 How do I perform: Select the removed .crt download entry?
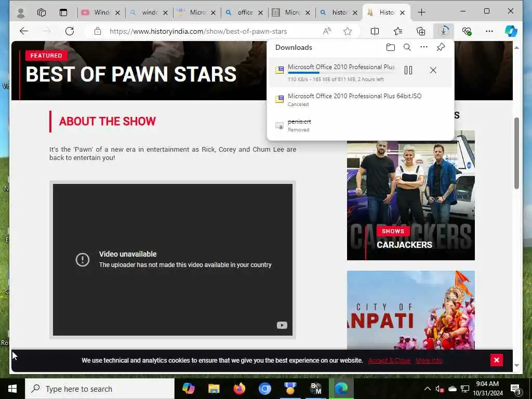click(361, 125)
